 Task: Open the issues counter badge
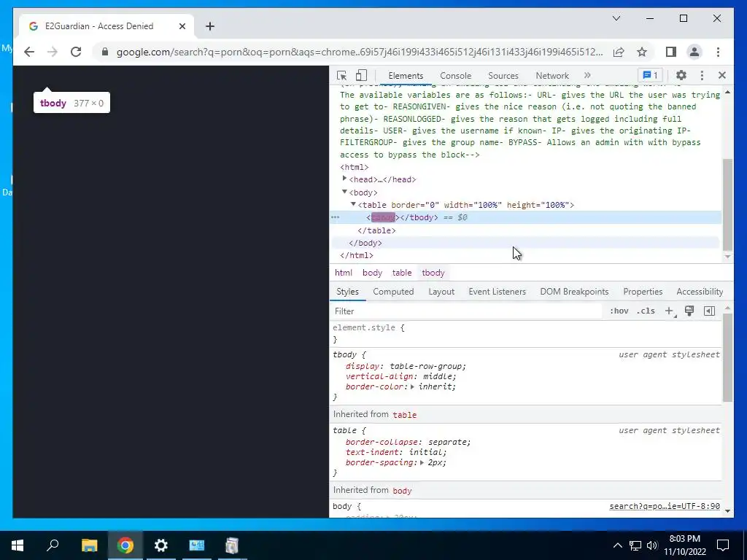pos(650,75)
